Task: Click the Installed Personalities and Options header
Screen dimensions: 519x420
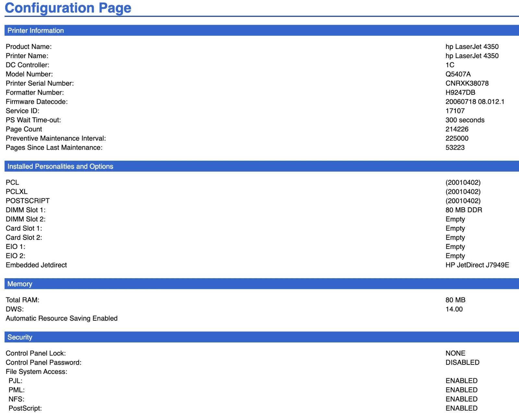Action: click(262, 166)
